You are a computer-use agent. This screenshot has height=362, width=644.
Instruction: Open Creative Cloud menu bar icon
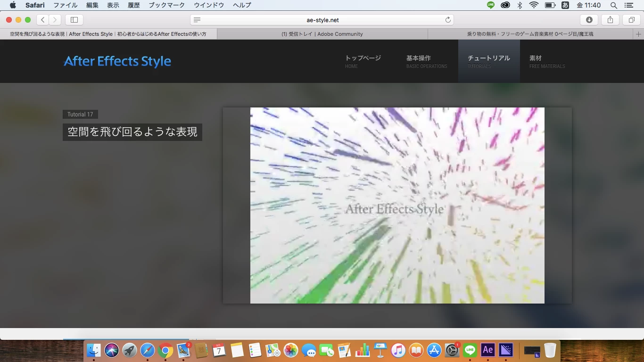(505, 5)
